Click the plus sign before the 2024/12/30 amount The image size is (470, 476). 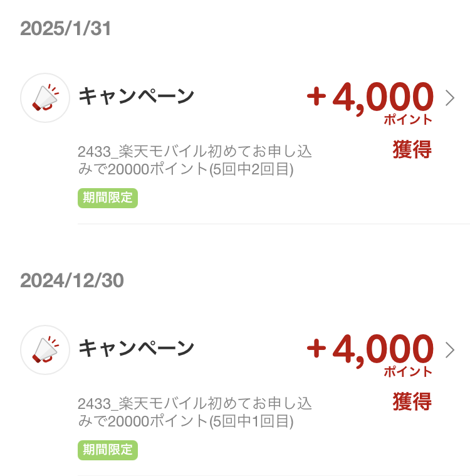pyautogui.click(x=316, y=348)
